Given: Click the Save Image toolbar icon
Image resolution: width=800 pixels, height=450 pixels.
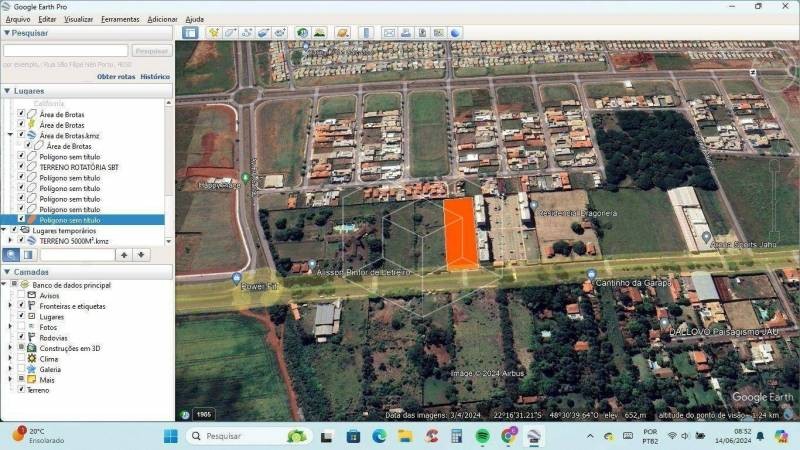Looking at the screenshot, I should (422, 33).
